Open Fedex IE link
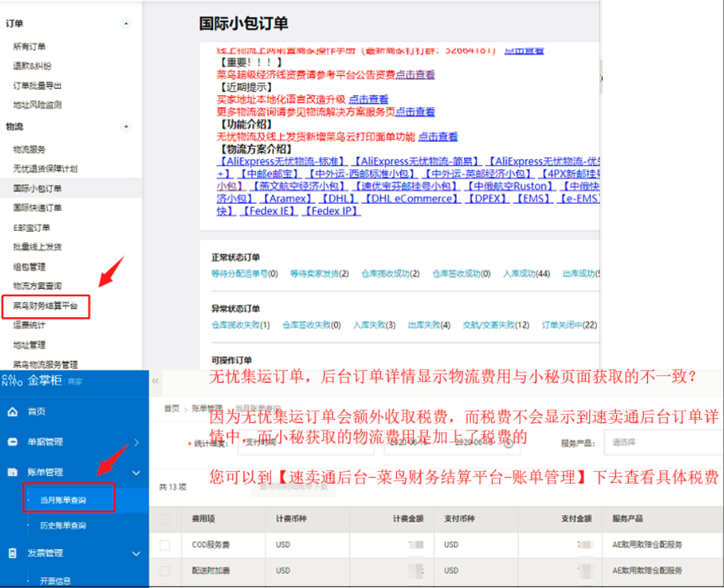This screenshot has width=724, height=588. coord(270,211)
